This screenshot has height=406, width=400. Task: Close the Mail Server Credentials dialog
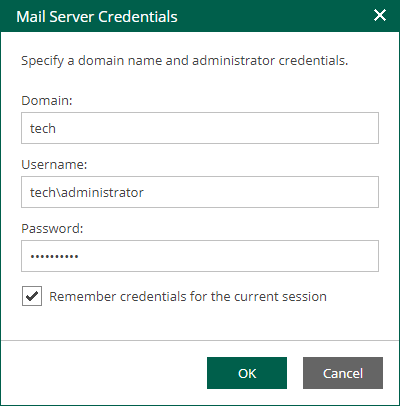380,15
